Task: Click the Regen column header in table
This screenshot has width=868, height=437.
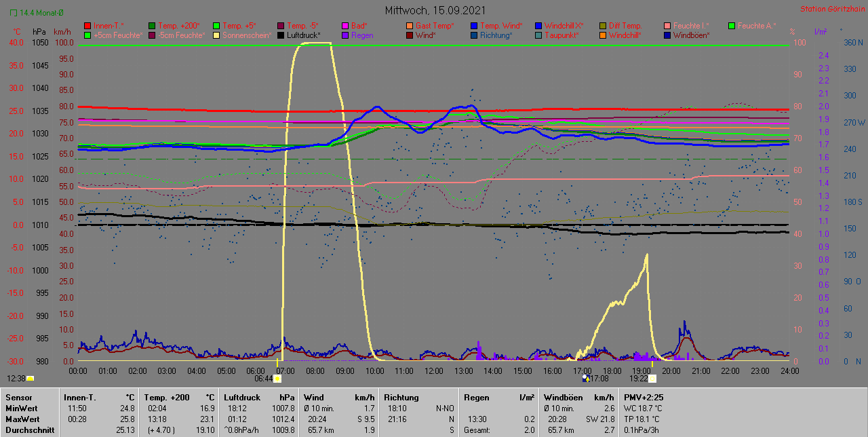Action: [477, 398]
